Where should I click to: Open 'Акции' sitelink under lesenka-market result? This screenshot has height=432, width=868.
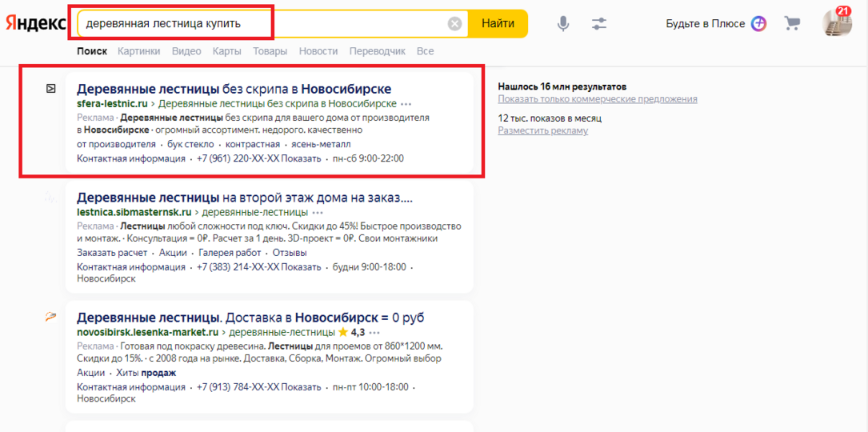90,373
